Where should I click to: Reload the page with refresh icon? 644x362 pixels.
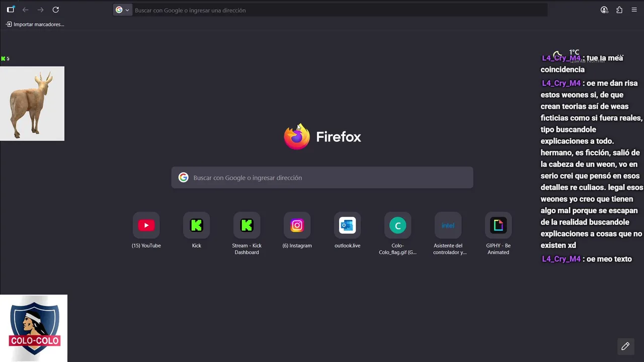(56, 10)
